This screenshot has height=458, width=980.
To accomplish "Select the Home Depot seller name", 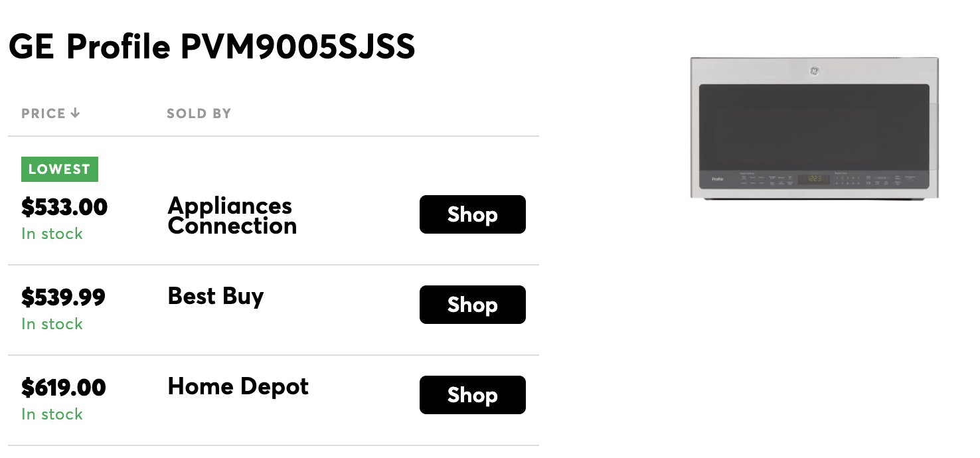I will [238, 387].
